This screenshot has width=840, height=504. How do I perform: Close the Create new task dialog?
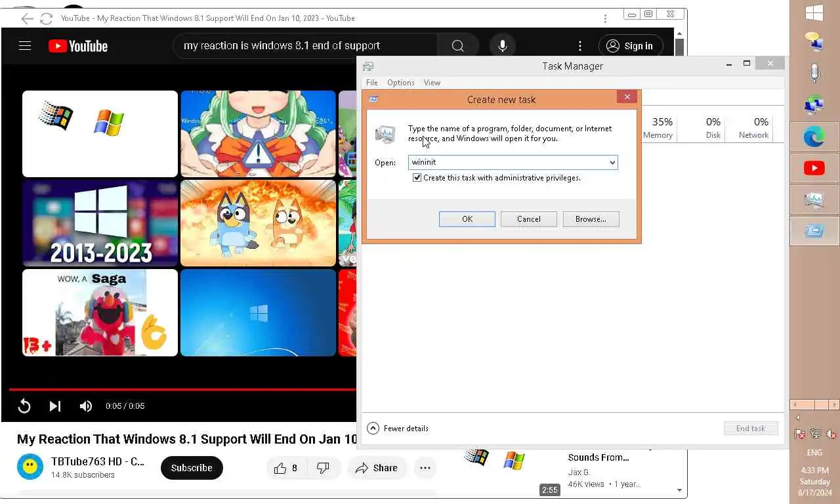coord(627,97)
